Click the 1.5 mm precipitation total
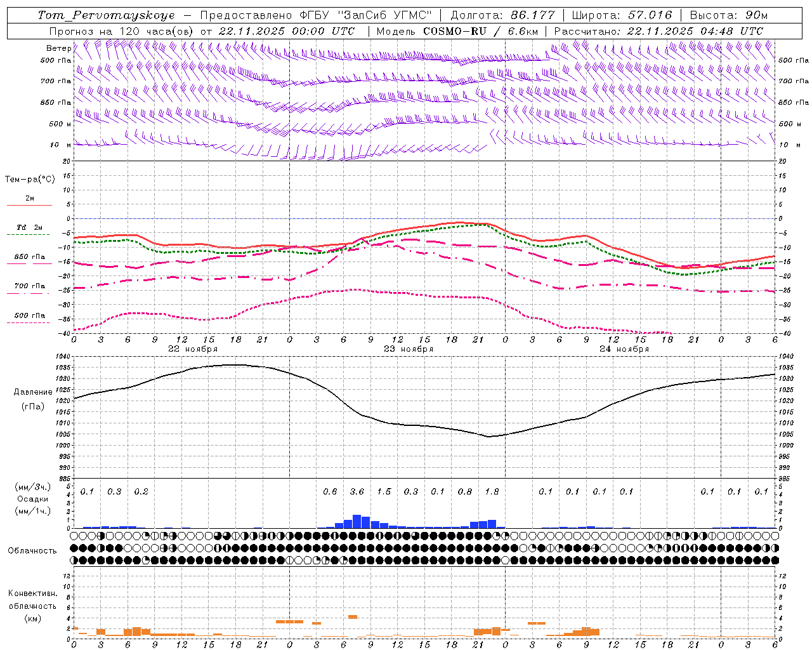Image resolution: width=812 pixels, height=650 pixels. click(x=384, y=491)
